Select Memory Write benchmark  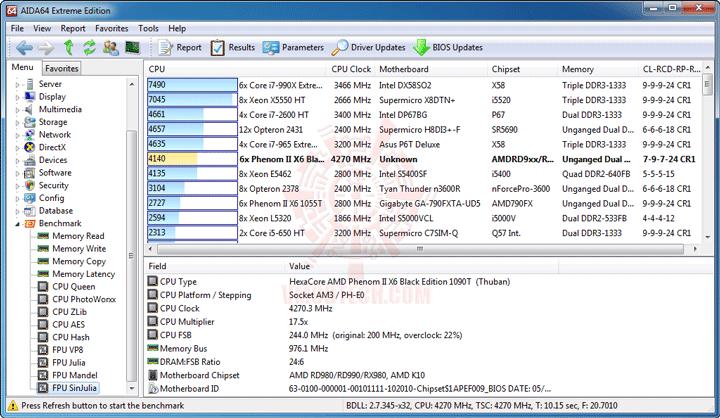click(79, 249)
